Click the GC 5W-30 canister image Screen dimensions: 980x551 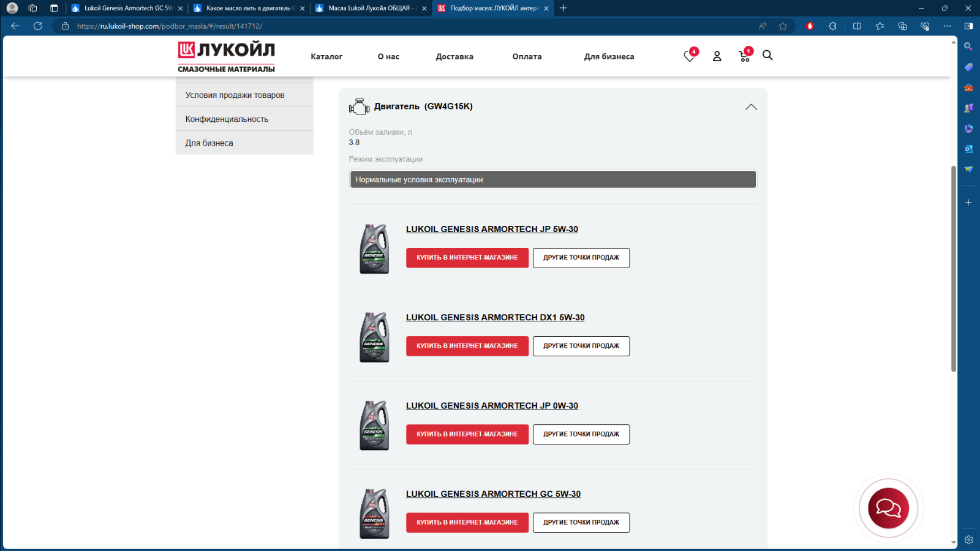pyautogui.click(x=374, y=513)
